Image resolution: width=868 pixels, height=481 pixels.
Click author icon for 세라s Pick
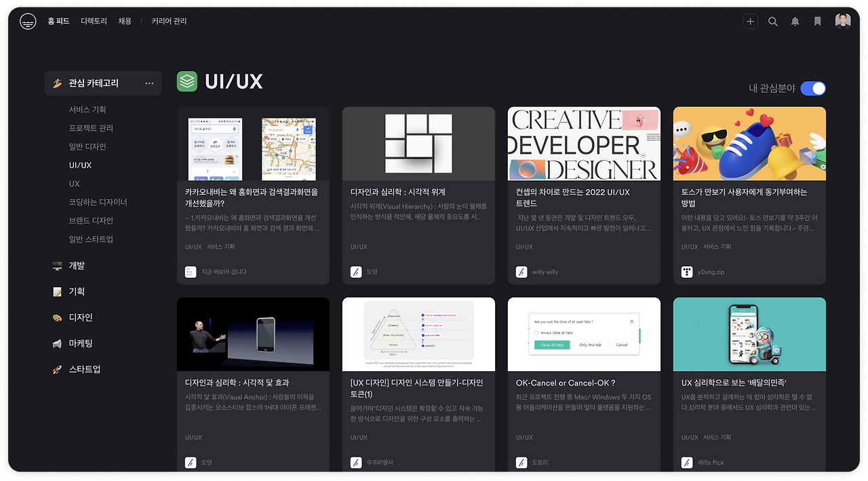(x=687, y=463)
